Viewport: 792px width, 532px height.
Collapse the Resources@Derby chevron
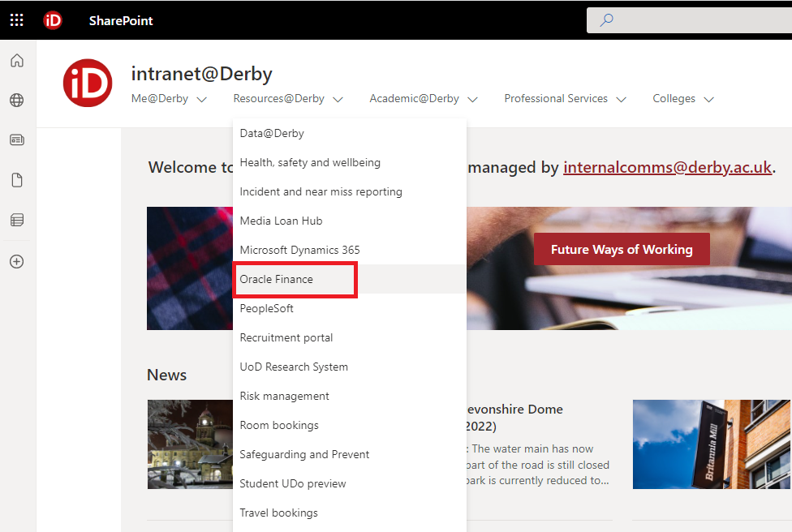338,100
